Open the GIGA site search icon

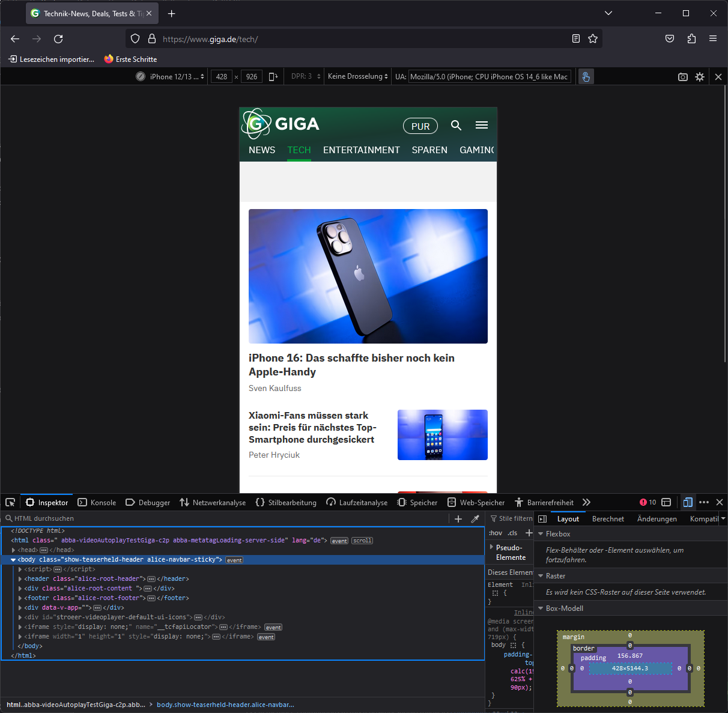[x=456, y=126]
